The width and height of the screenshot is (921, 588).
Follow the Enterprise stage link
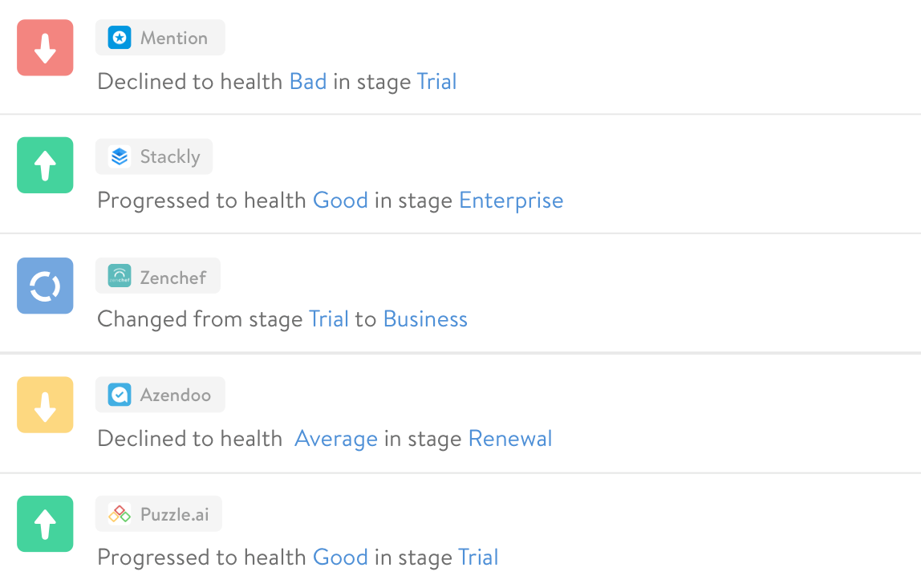point(511,201)
